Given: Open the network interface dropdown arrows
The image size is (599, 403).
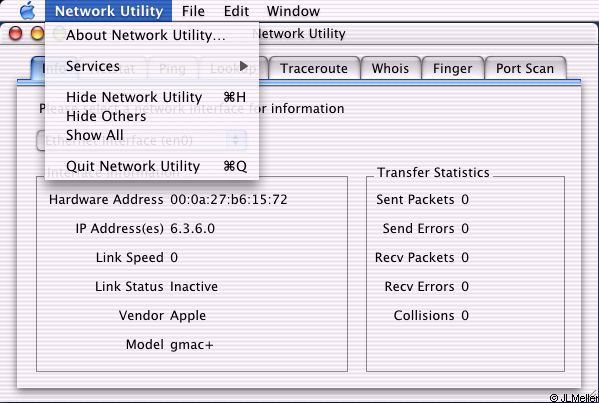Looking at the screenshot, I should [236, 141].
